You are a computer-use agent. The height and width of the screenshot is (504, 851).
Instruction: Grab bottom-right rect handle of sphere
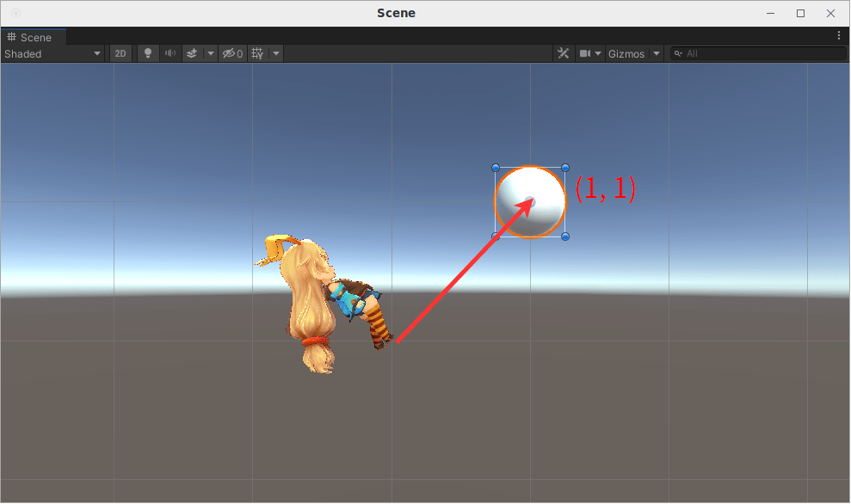pos(565,237)
